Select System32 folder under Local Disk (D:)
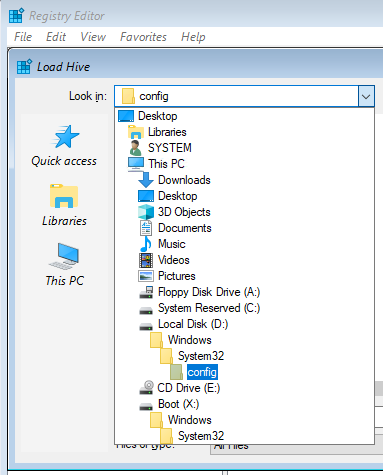Screen dimensions: 383x475 pyautogui.click(x=244, y=356)
